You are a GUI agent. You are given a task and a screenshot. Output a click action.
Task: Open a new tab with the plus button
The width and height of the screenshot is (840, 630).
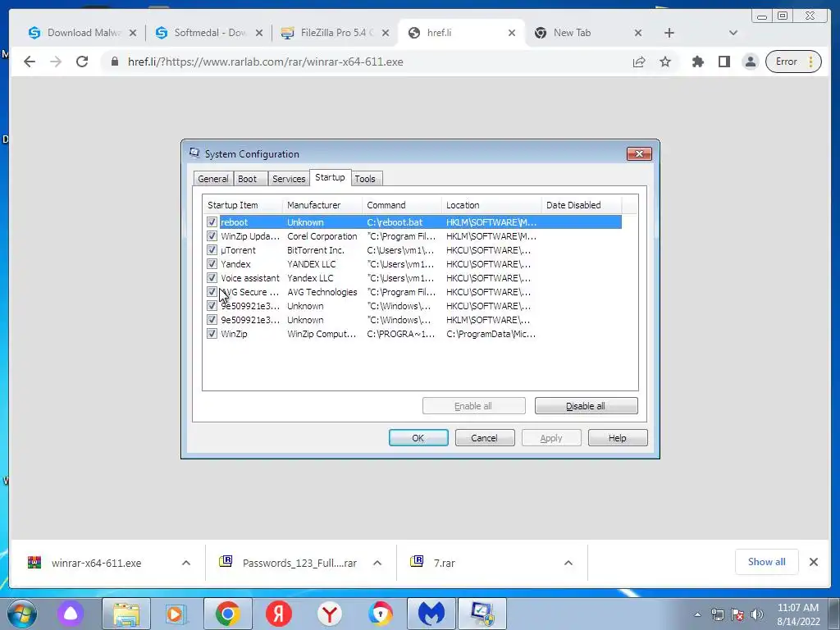click(x=669, y=33)
